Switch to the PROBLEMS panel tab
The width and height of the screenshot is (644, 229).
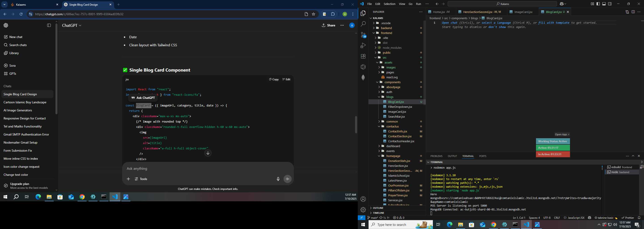(436, 156)
